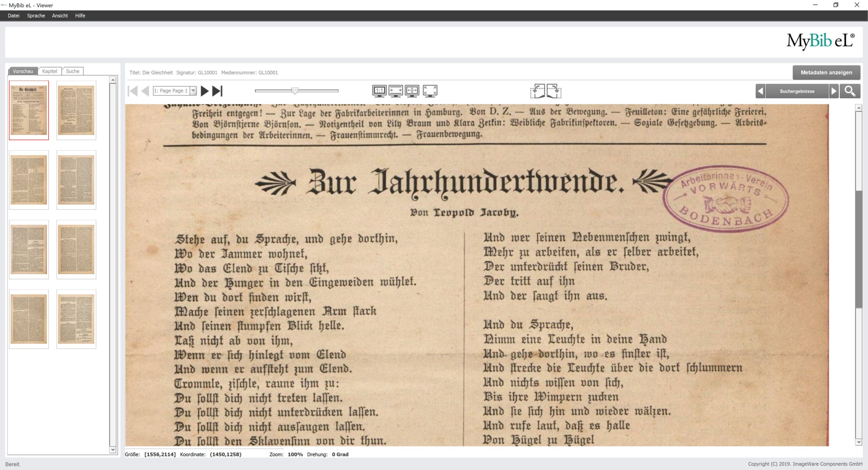Screen dimensions: 868x470
Task: Switch to the Suche tab
Action: point(73,71)
